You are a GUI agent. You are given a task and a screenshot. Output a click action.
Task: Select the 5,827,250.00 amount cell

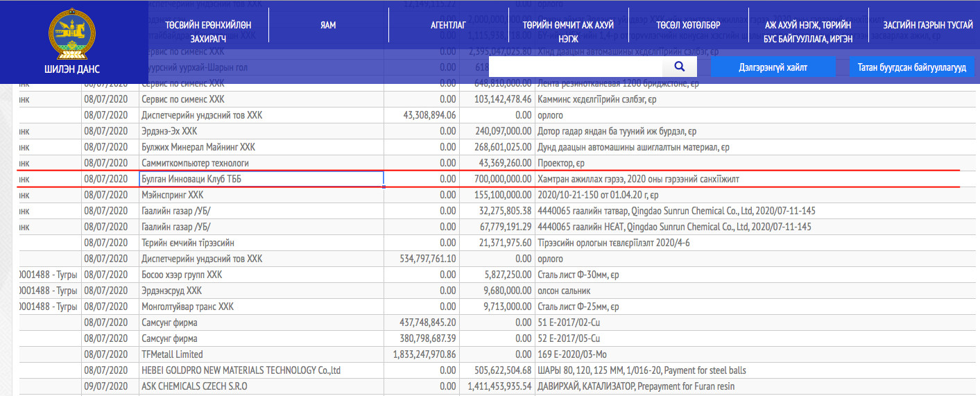click(497, 275)
